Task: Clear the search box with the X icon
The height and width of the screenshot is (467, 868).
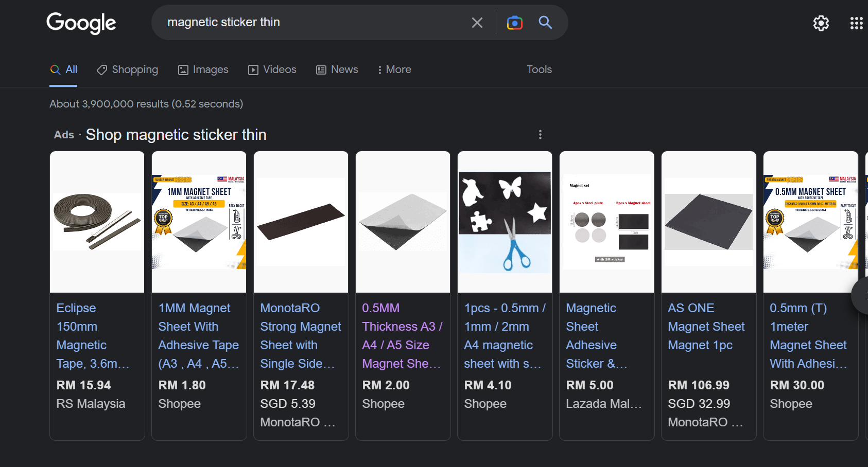Action: 477,23
